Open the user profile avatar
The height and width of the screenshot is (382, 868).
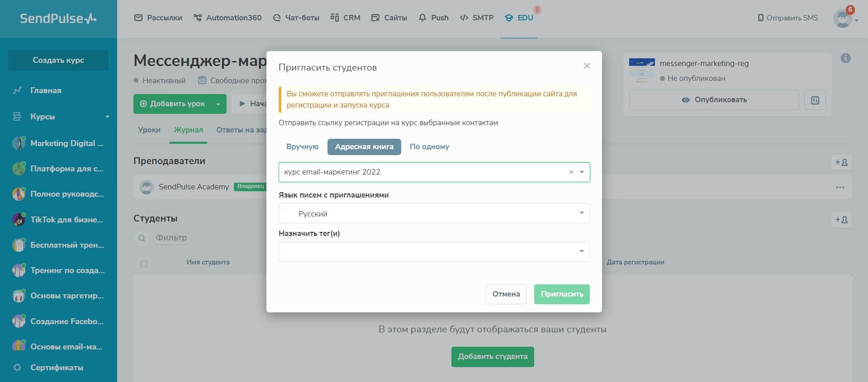(x=842, y=19)
